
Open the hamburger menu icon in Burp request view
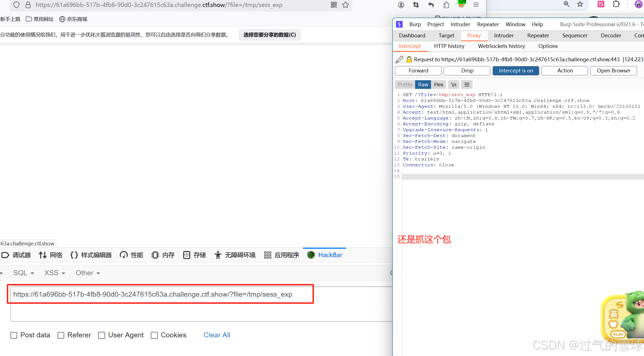tap(466, 84)
